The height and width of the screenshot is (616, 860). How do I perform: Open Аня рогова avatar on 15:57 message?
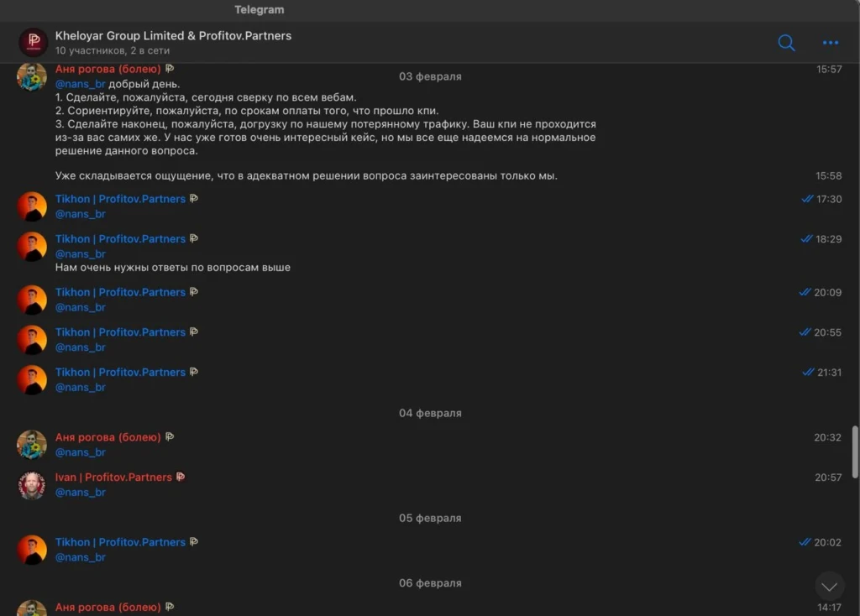pyautogui.click(x=32, y=76)
